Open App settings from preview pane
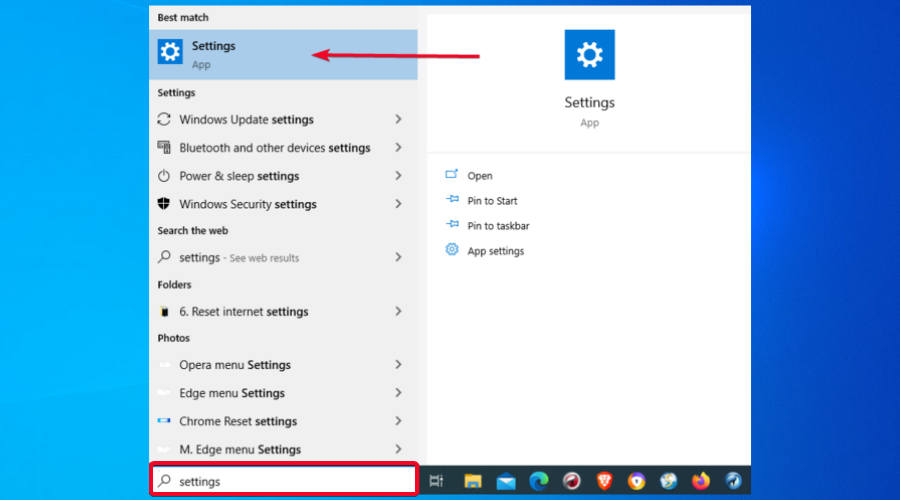The height and width of the screenshot is (500, 900). point(495,251)
